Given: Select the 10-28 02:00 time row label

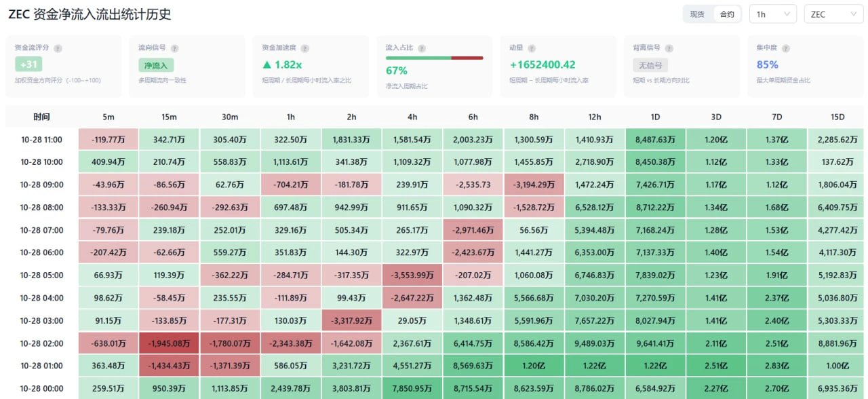Looking at the screenshot, I should coord(41,343).
